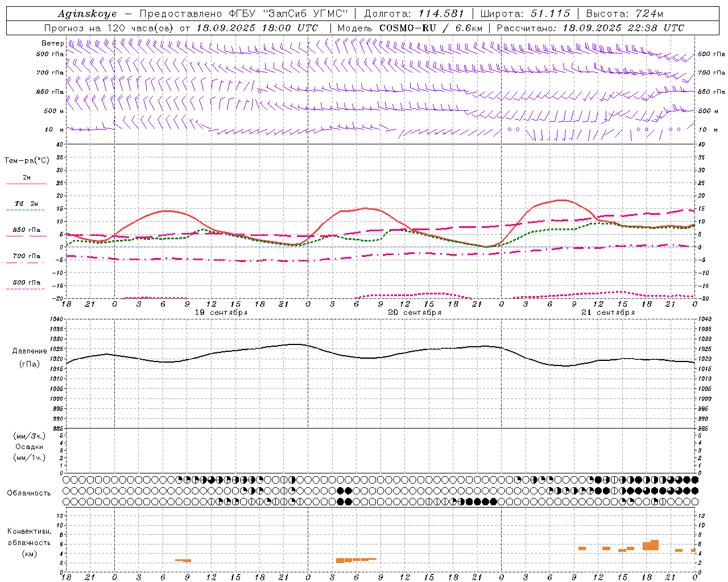Select the "Широта: 51.115" header value
This screenshot has height=582, width=728.
point(525,14)
